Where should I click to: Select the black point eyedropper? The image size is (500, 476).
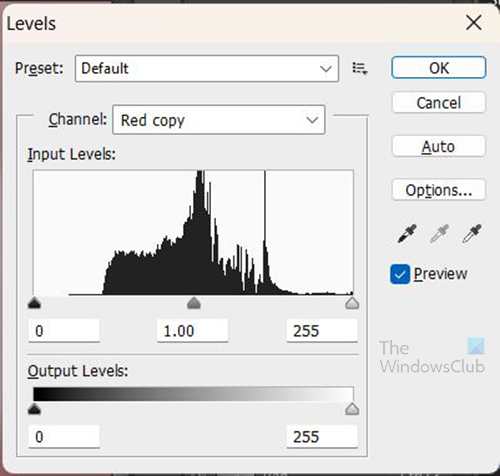[x=407, y=233]
